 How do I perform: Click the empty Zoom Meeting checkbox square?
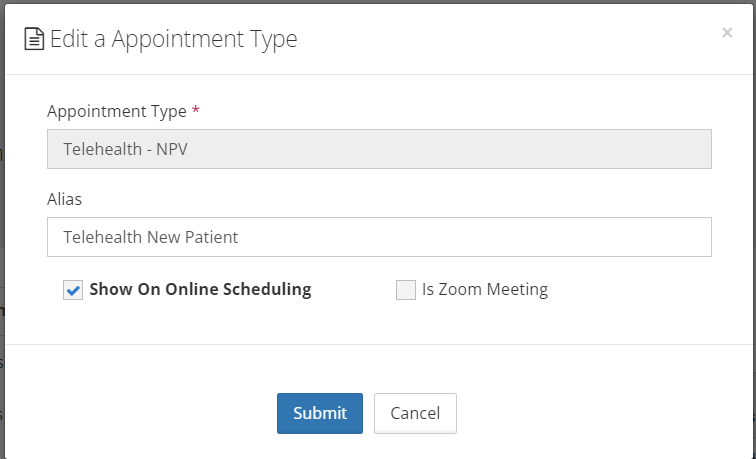pyautogui.click(x=405, y=290)
